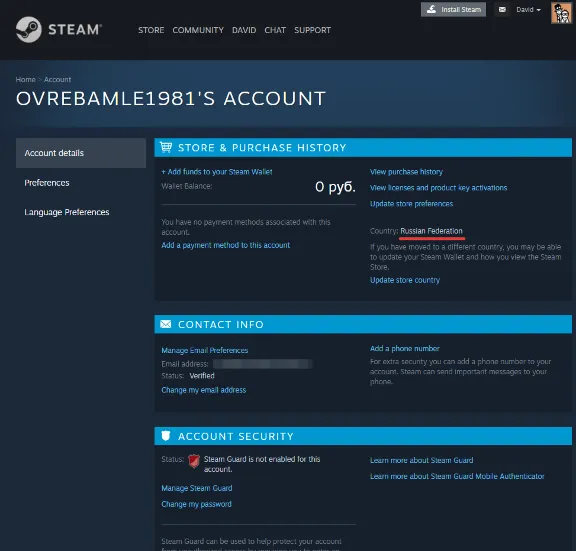
Task: Open View licenses and product key activations
Action: [x=438, y=188]
